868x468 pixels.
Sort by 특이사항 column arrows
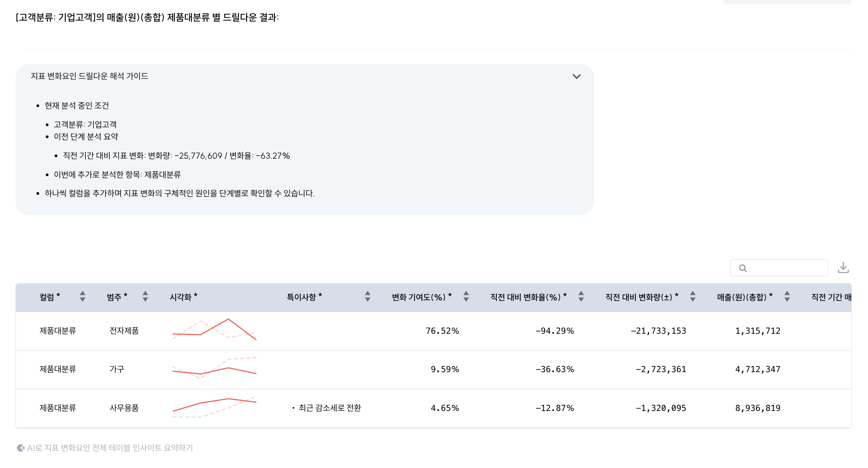[367, 296]
